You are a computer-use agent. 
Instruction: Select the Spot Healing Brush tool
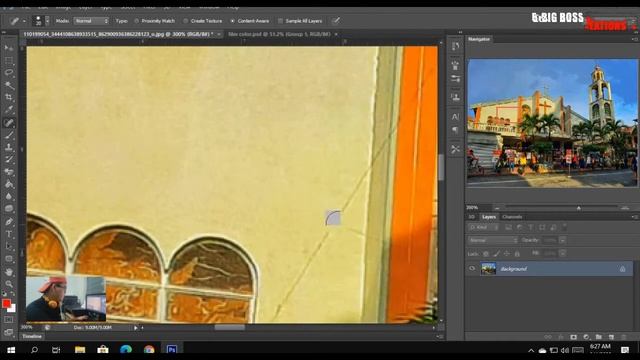pos(9,122)
